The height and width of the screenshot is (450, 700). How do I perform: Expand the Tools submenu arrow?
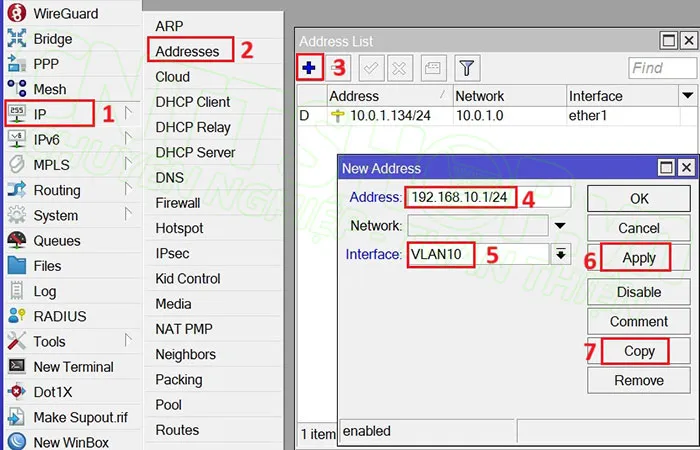click(129, 341)
